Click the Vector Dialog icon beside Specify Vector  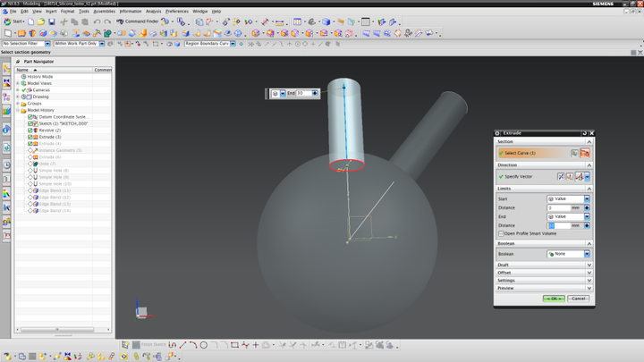(x=570, y=176)
